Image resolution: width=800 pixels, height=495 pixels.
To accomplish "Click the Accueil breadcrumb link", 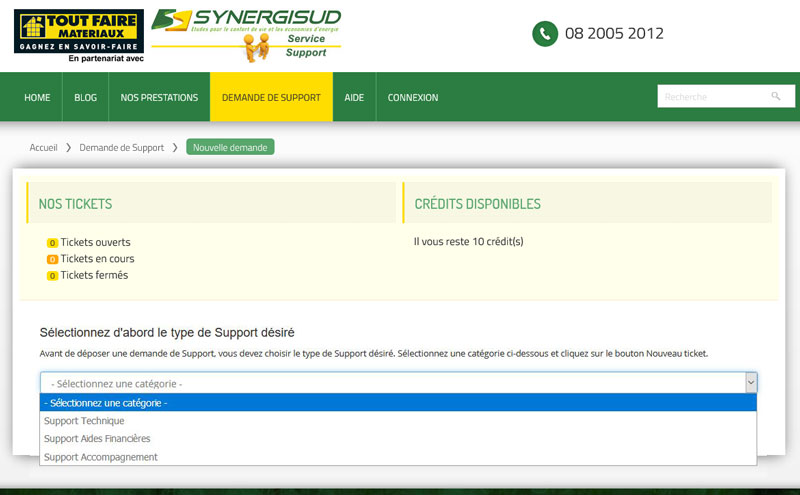I will [44, 148].
